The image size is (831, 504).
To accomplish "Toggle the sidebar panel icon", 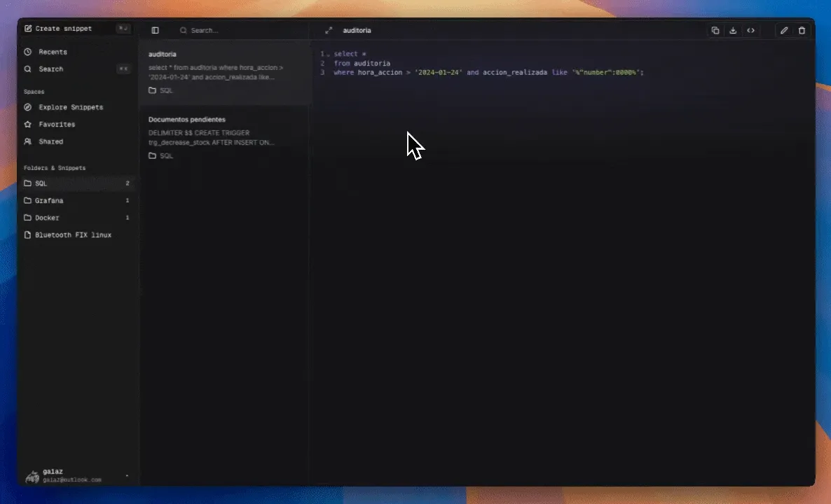I will pos(156,31).
